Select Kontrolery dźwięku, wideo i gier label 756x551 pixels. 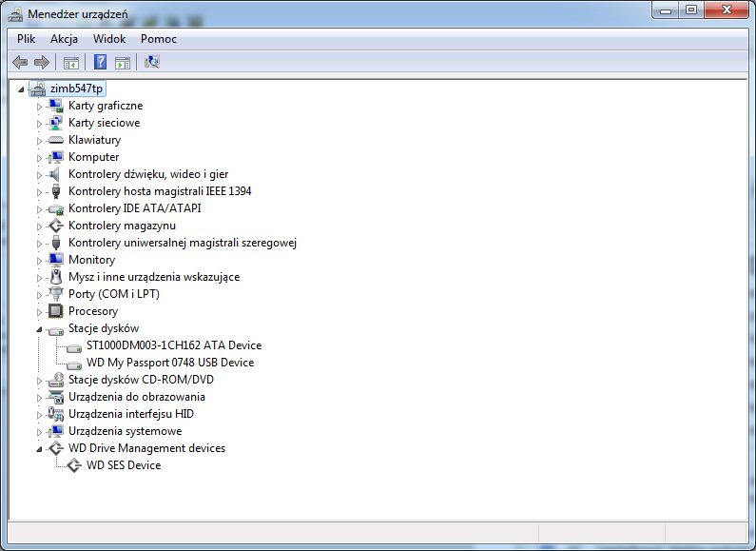(x=148, y=174)
